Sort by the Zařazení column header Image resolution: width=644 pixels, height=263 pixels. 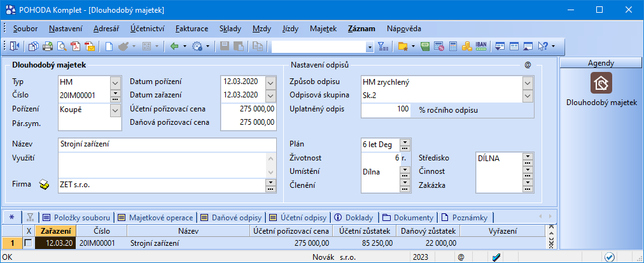[55, 231]
